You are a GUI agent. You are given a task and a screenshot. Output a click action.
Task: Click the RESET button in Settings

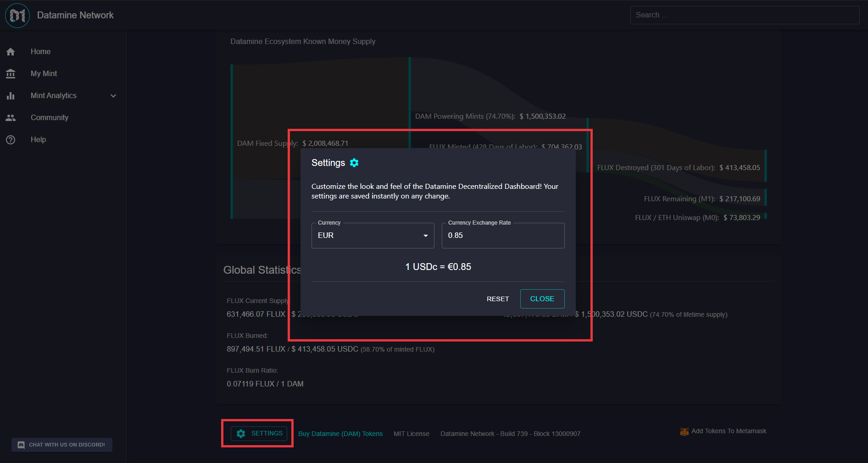coord(498,299)
